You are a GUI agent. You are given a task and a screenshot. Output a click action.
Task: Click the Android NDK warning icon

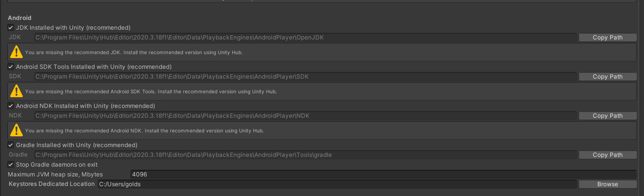click(16, 130)
